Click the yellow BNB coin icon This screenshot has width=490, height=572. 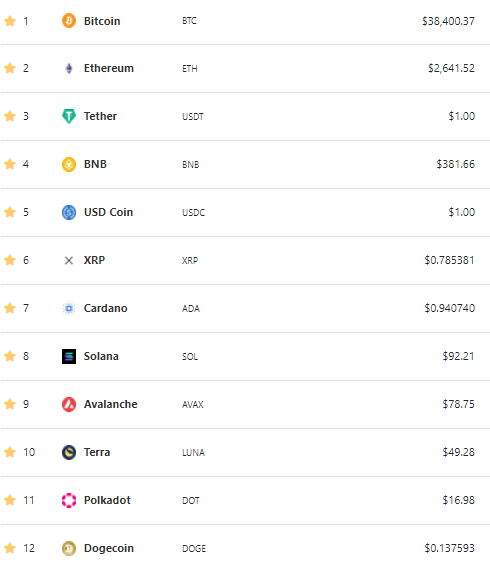[x=69, y=164]
